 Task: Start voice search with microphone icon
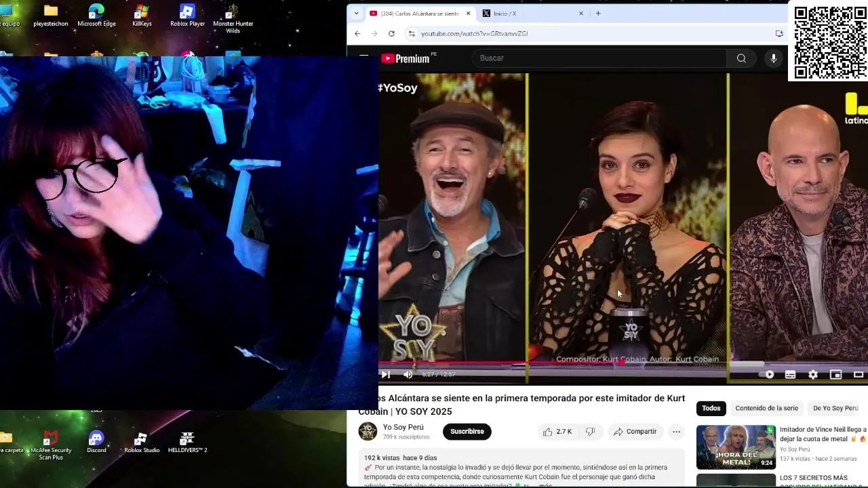(x=773, y=58)
